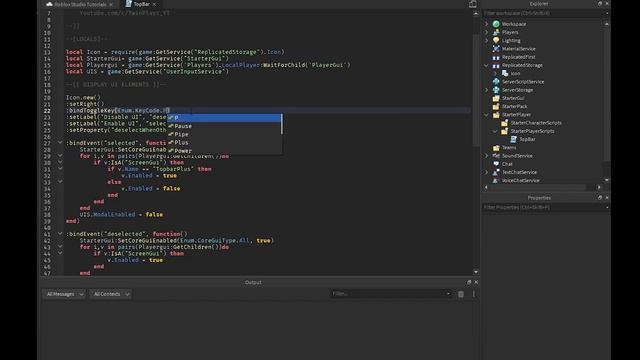The width and height of the screenshot is (640, 360).
Task: Click the VoiceChatService icon
Action: [496, 180]
